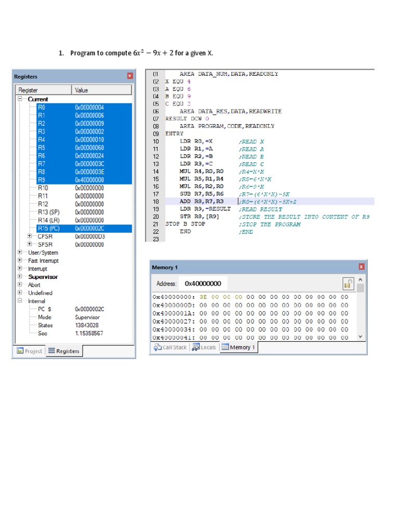Click code line 02 X EQU 4
This screenshot has height=532, width=399.
(x=178, y=82)
